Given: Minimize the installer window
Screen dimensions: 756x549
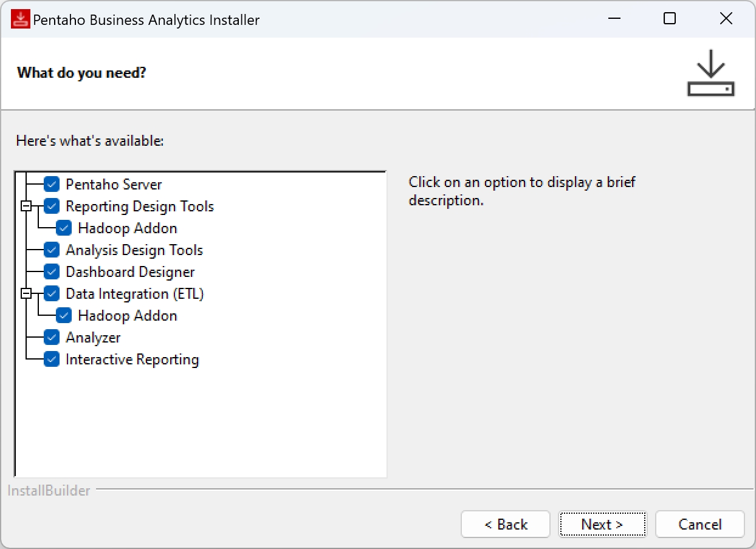Looking at the screenshot, I should point(614,19).
